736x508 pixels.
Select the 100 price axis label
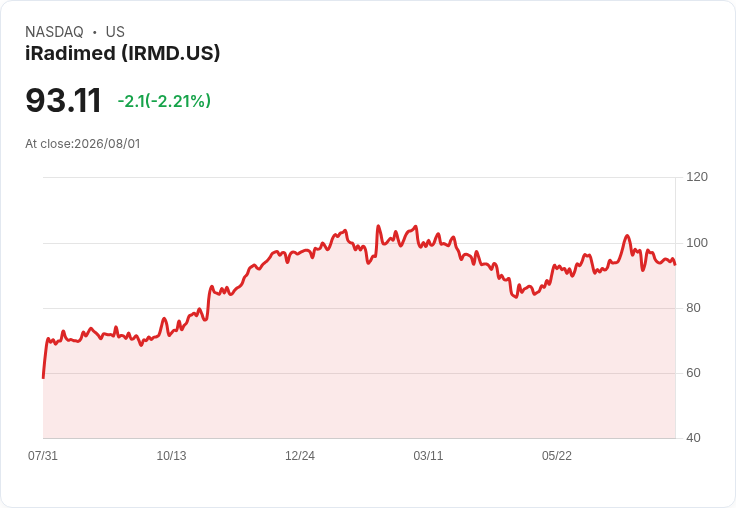697,243
